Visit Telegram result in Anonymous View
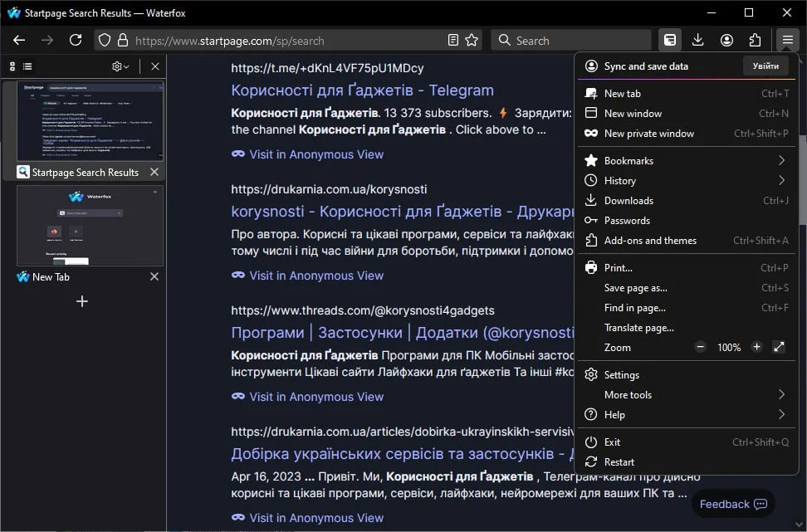807x532 pixels. [308, 154]
